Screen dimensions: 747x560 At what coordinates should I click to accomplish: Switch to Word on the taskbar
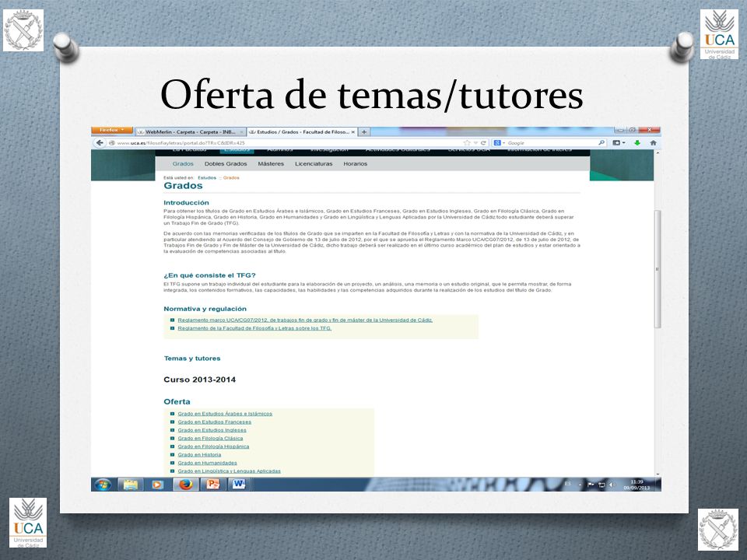[x=240, y=485]
